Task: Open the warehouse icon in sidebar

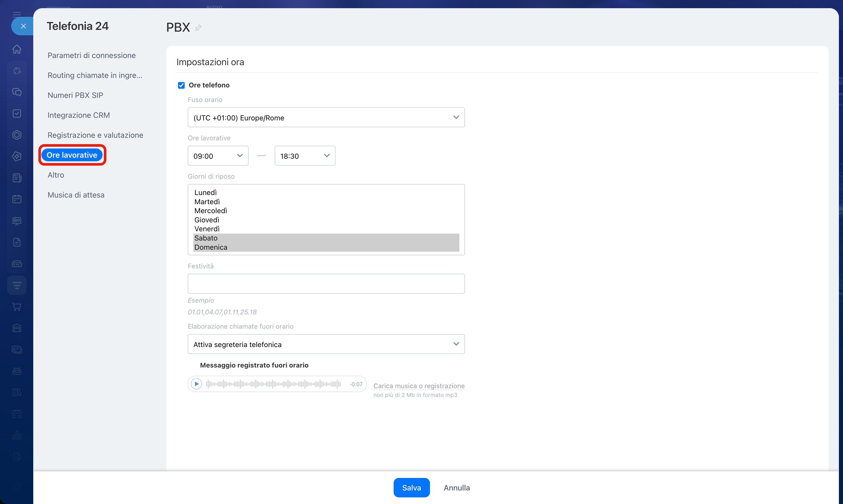Action: (x=17, y=328)
